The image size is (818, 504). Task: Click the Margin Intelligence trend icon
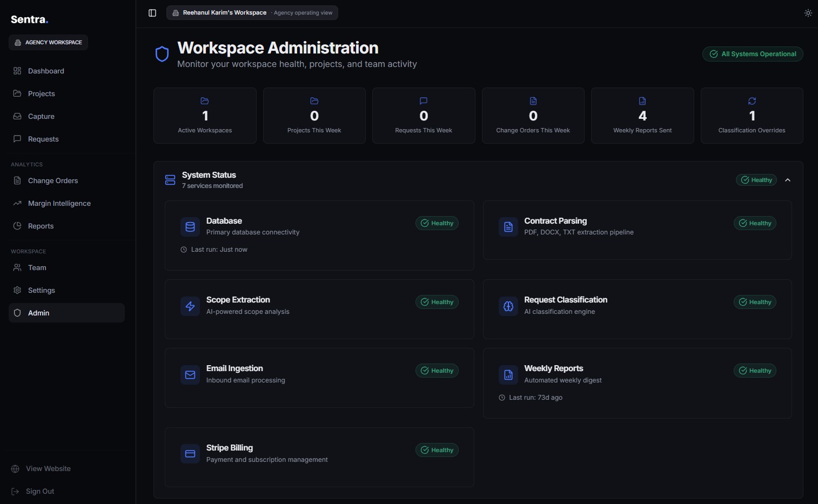click(x=17, y=203)
